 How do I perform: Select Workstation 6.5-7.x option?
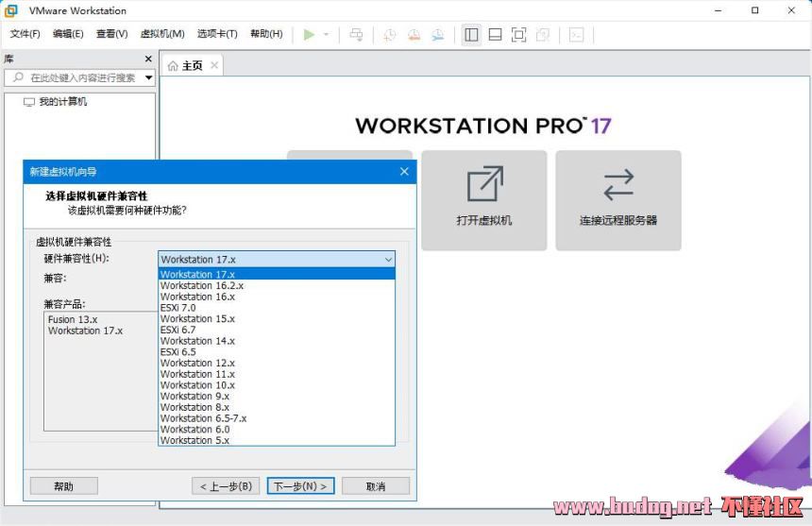point(277,418)
